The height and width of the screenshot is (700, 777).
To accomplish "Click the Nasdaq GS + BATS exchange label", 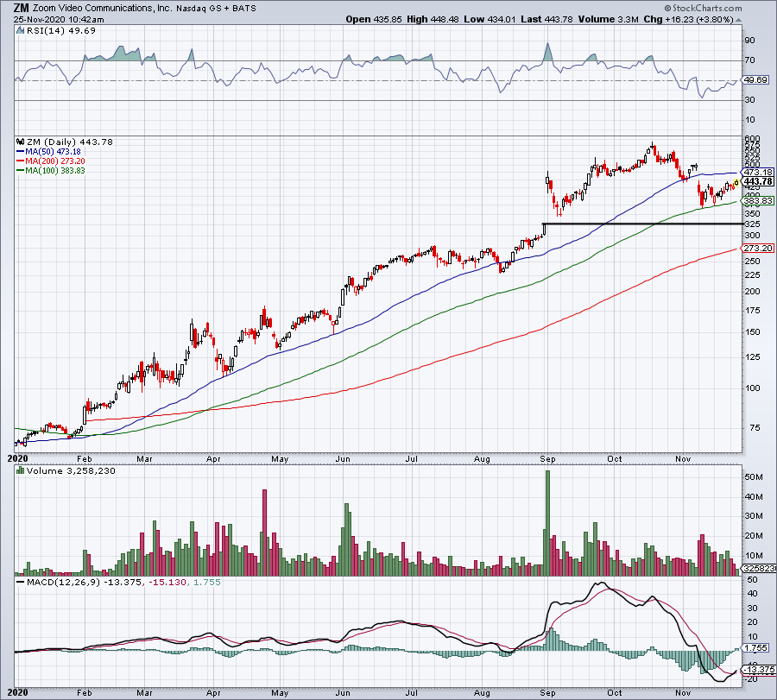I will click(x=216, y=9).
